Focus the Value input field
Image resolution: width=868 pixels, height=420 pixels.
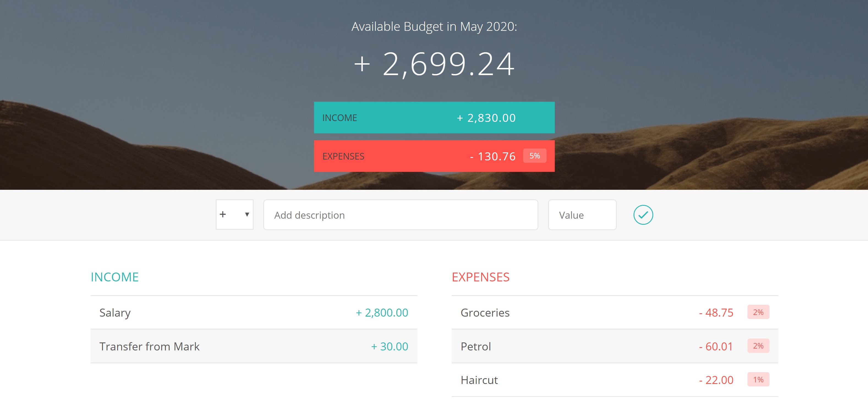pos(582,215)
